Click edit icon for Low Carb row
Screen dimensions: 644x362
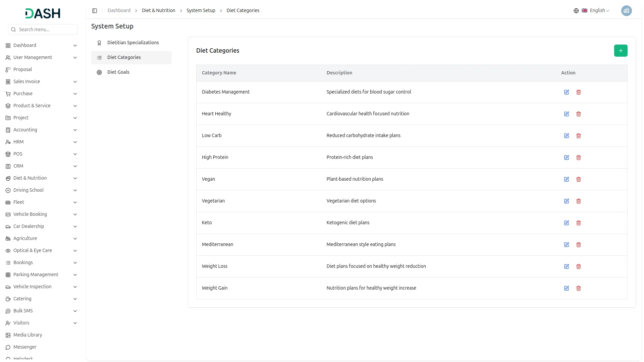[567, 136]
